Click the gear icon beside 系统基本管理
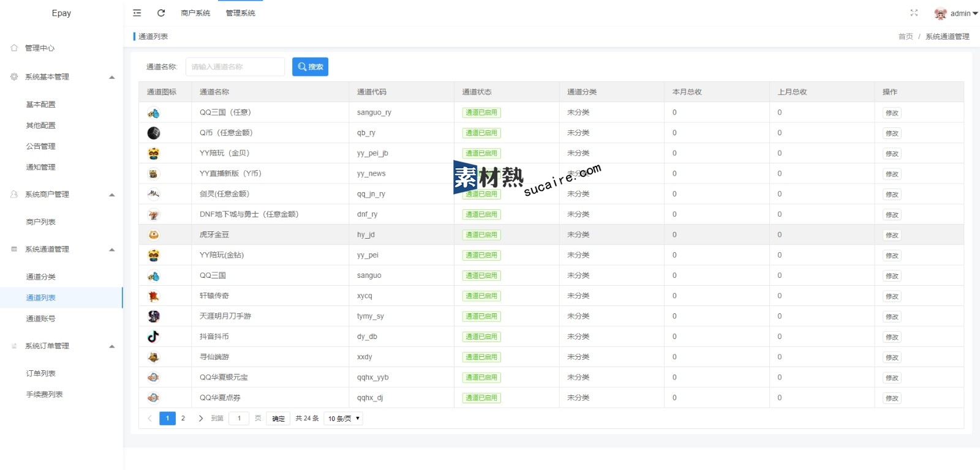 (x=14, y=76)
